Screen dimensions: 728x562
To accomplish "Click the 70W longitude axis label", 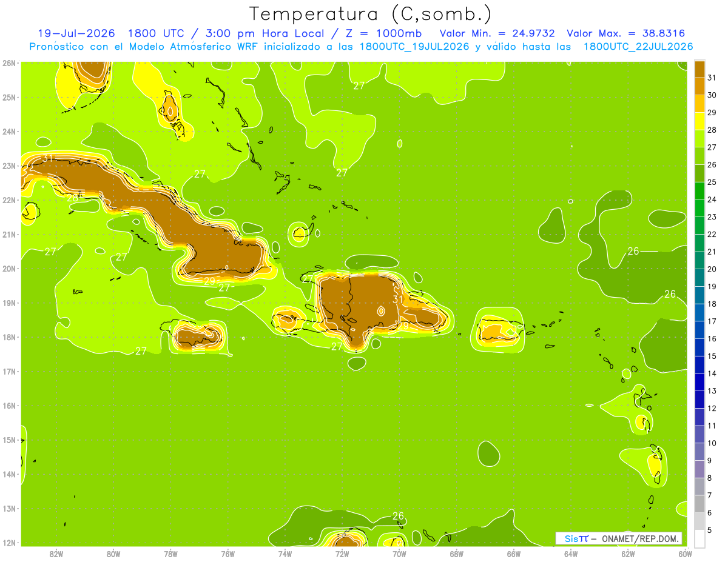I will pyautogui.click(x=399, y=554).
